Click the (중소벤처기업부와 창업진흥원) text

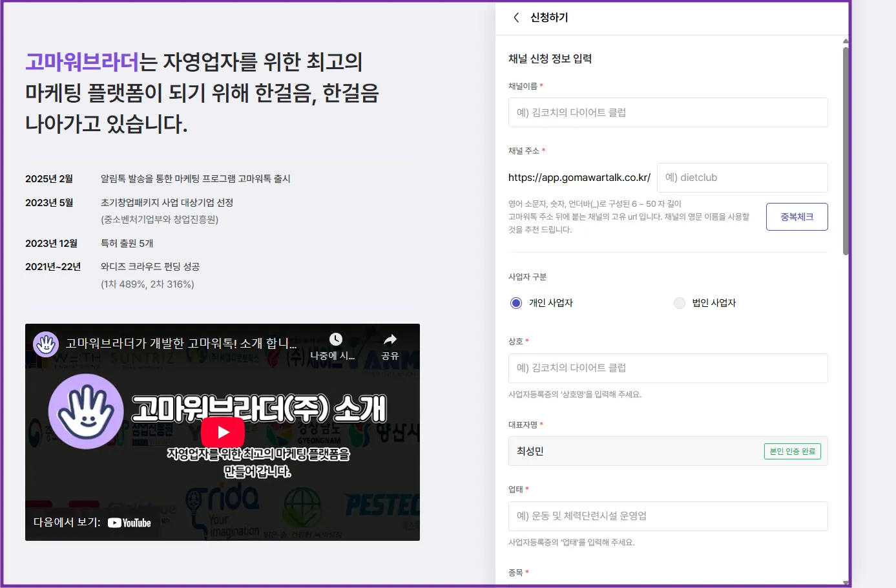160,220
